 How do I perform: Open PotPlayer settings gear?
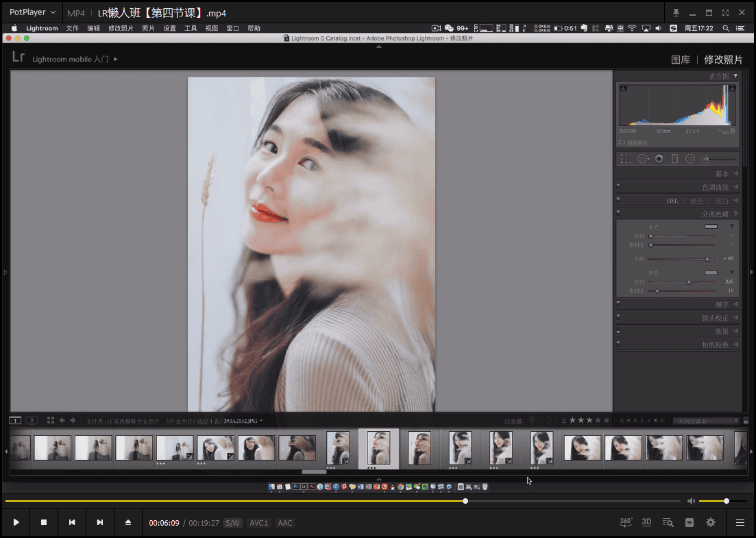pyautogui.click(x=711, y=522)
